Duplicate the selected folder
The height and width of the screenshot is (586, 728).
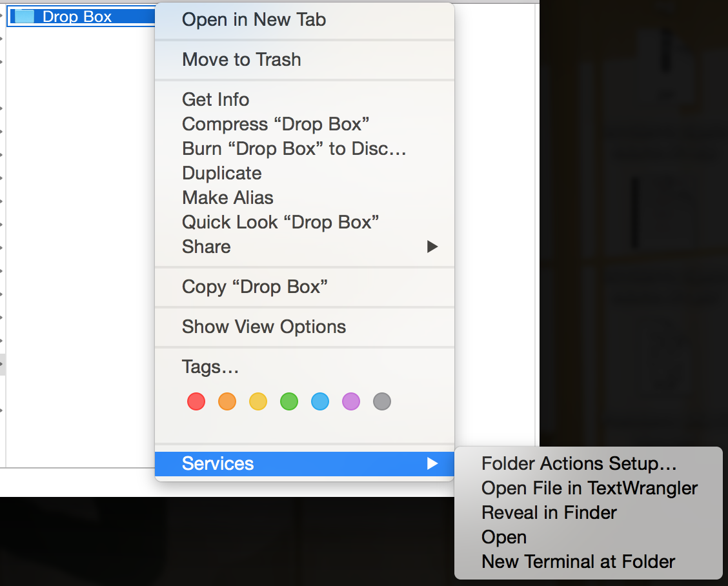tap(221, 174)
